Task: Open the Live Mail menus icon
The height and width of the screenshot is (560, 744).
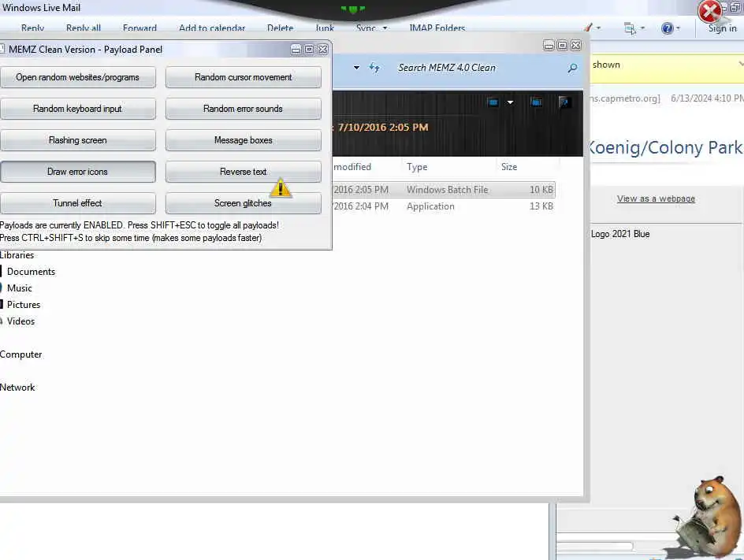Action: pyautogui.click(x=630, y=28)
